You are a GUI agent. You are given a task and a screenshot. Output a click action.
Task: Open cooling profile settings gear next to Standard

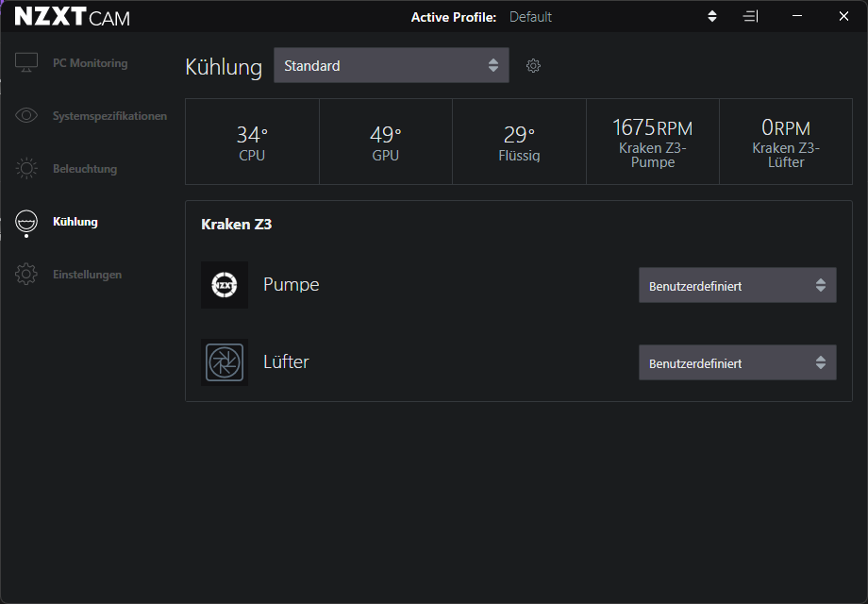point(533,66)
